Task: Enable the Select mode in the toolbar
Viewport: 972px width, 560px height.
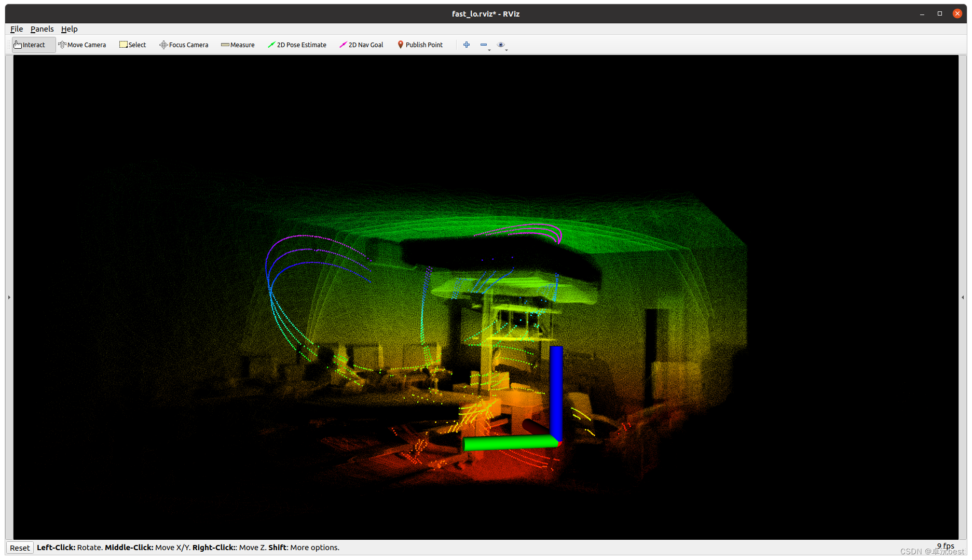Action: [x=132, y=45]
